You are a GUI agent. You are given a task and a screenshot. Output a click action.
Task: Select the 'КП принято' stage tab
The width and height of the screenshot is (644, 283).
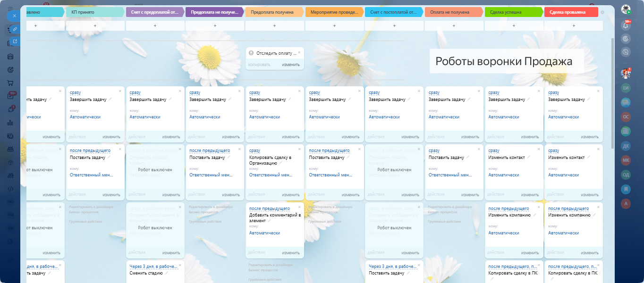(x=95, y=12)
